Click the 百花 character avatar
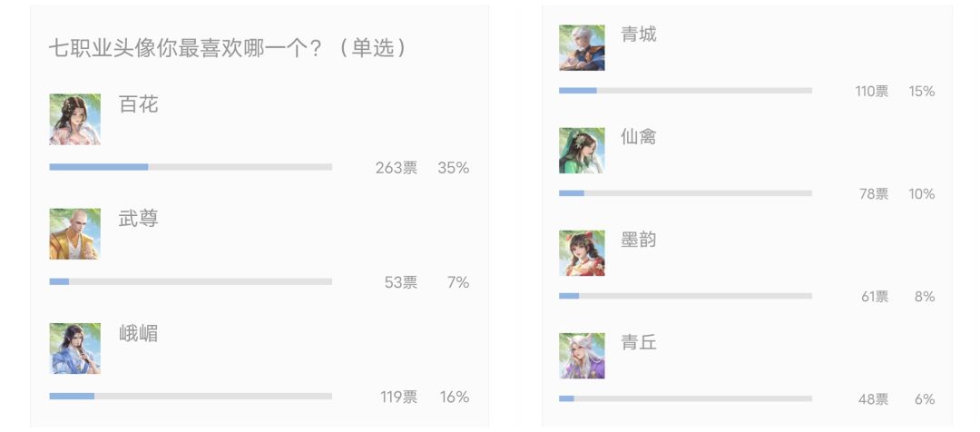Screen dimensions: 980x432 [x=74, y=119]
